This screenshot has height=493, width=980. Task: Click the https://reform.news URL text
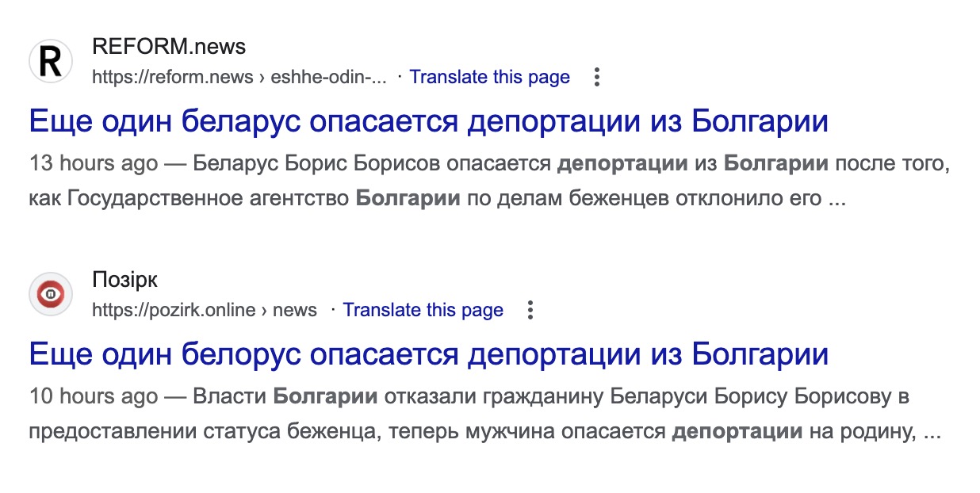pyautogui.click(x=172, y=77)
